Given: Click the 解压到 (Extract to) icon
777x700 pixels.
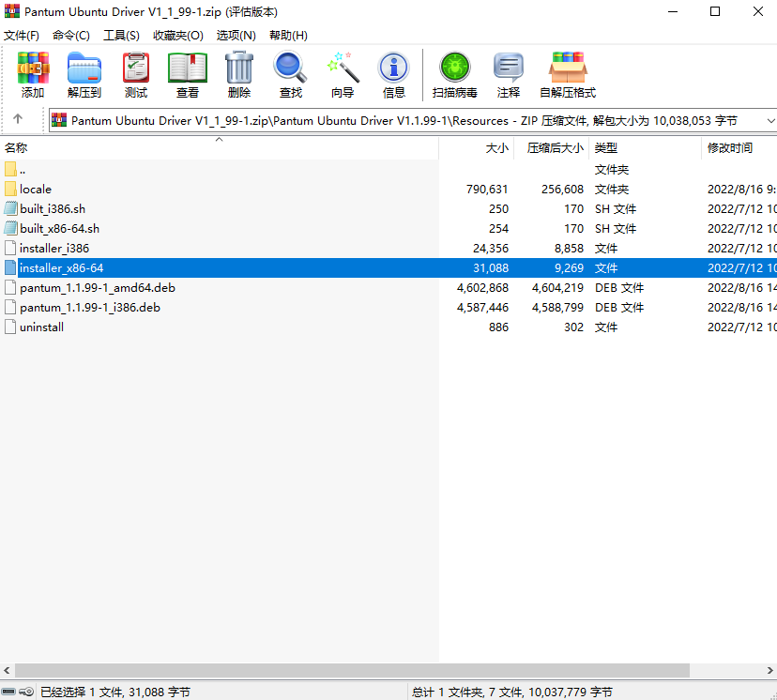Looking at the screenshot, I should pos(84,75).
